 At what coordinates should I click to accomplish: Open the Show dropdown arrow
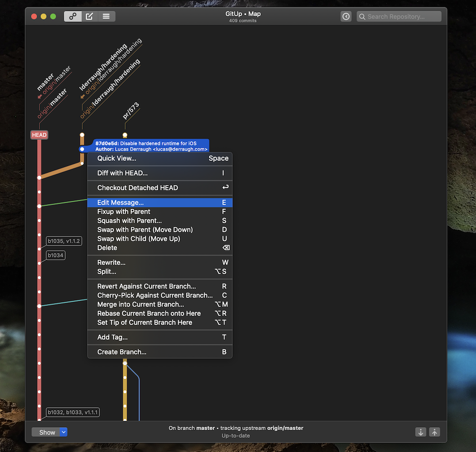click(x=64, y=432)
